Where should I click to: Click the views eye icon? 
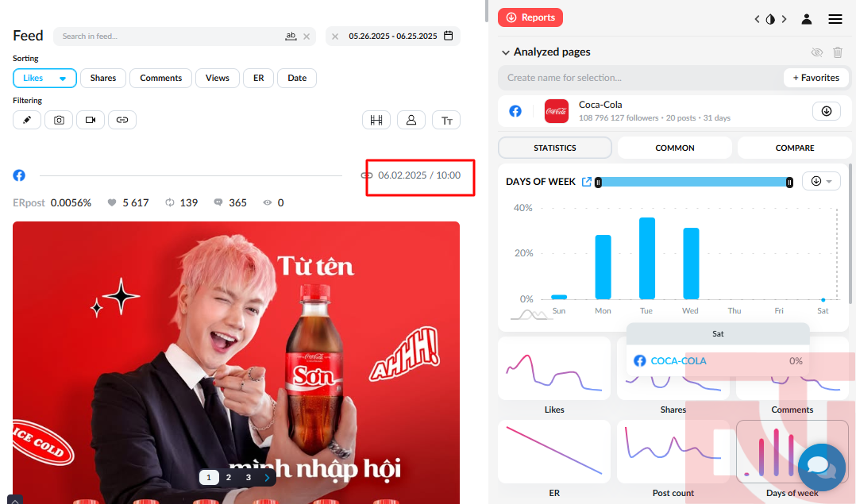[x=267, y=202]
